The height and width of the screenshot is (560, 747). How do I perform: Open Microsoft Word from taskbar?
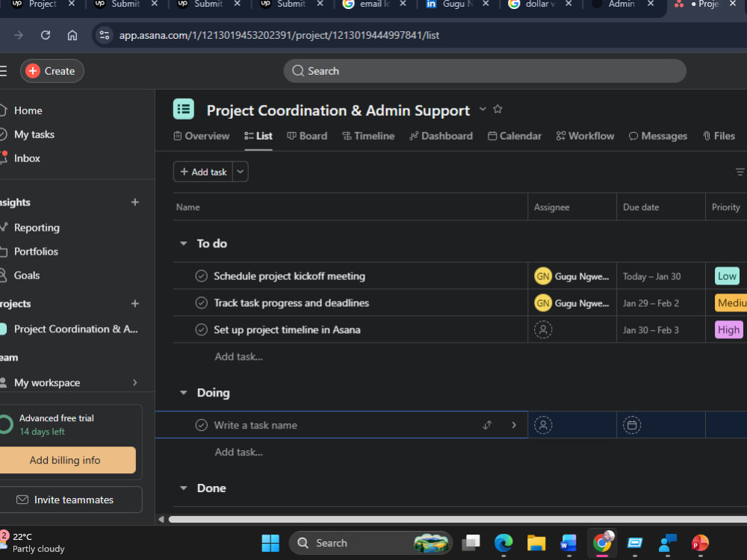568,543
